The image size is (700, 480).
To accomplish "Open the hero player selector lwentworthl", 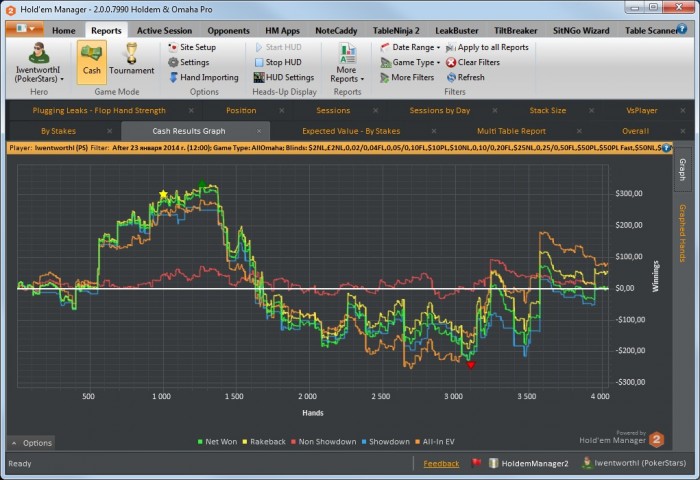I will coord(39,63).
